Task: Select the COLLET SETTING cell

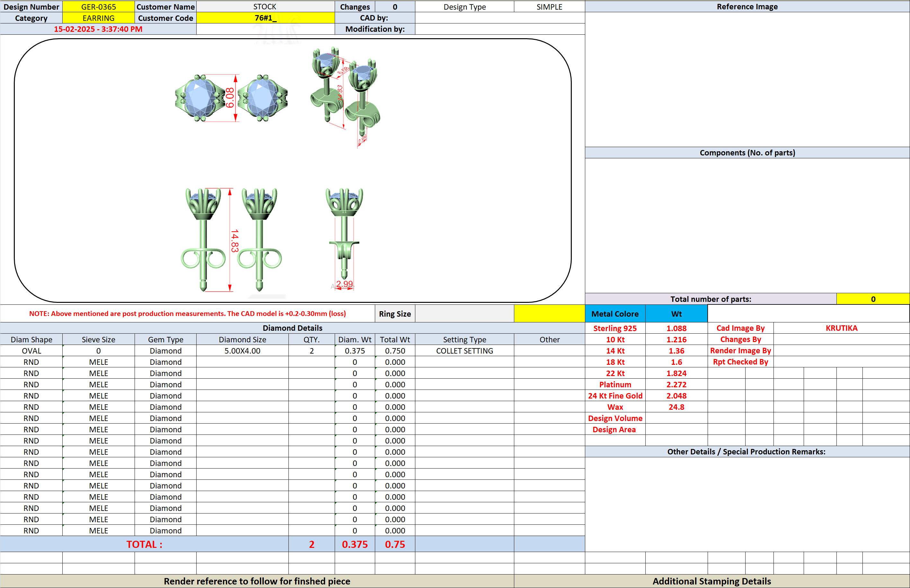Action: pos(464,350)
